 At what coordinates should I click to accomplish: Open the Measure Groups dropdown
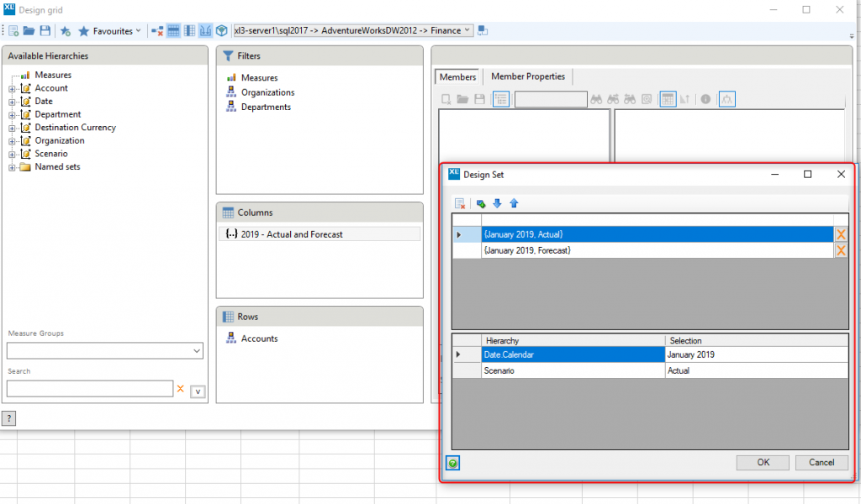click(x=197, y=351)
